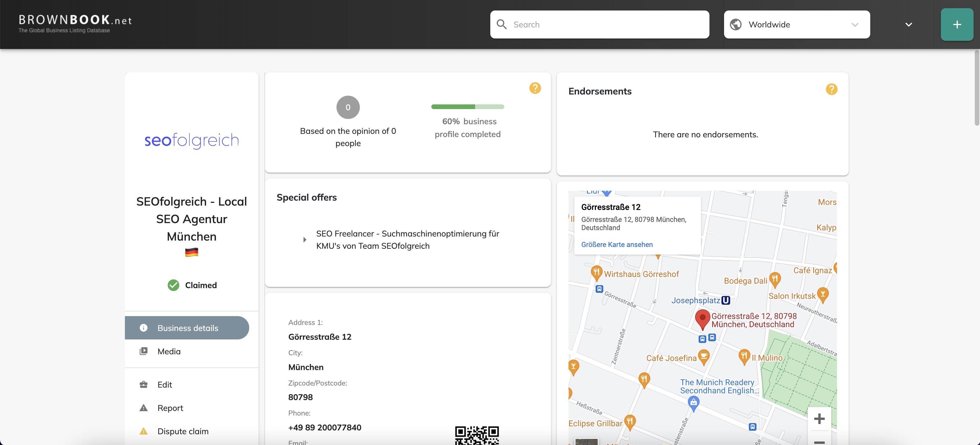Screen dimensions: 980x445
Task: Click the SEO Freelancer special offer text
Action: click(407, 240)
